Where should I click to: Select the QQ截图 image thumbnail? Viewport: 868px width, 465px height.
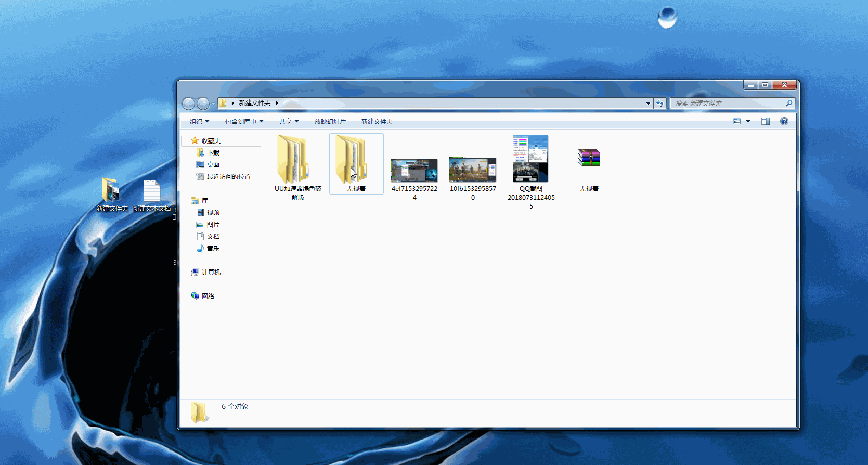tap(530, 159)
